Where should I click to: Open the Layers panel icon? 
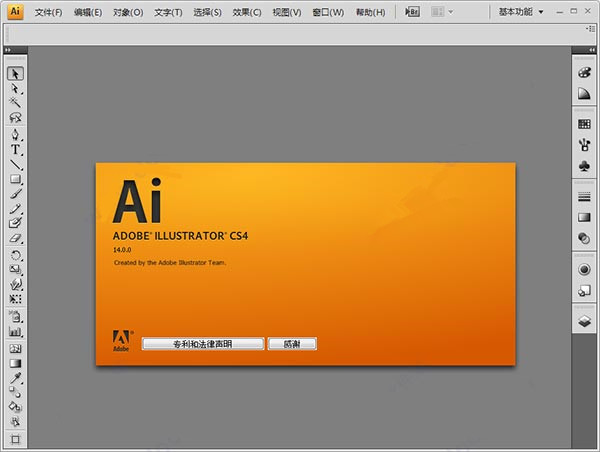tap(584, 321)
